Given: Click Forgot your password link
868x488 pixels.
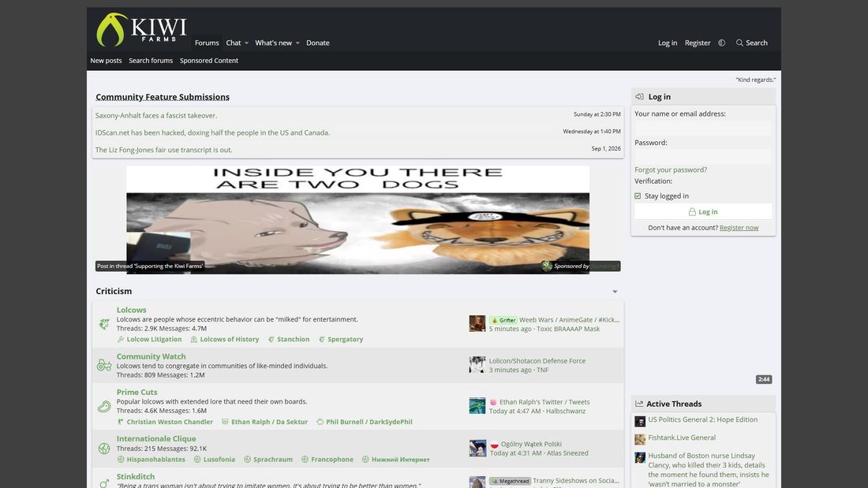Looking at the screenshot, I should pyautogui.click(x=671, y=169).
